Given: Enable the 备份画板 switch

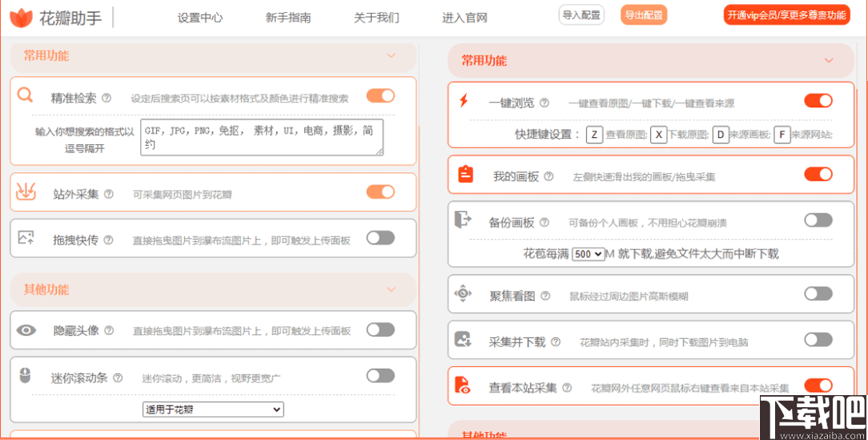Looking at the screenshot, I should click(x=818, y=220).
